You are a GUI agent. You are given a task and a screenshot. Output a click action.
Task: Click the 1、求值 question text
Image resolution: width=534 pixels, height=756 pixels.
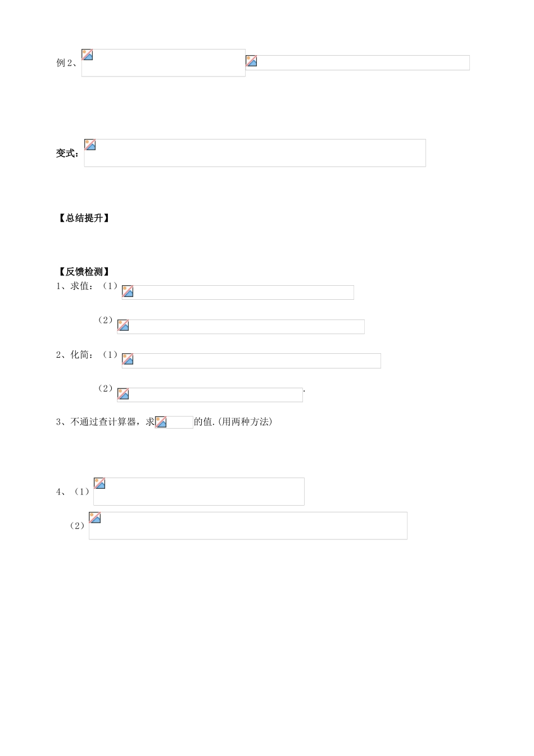click(x=74, y=286)
